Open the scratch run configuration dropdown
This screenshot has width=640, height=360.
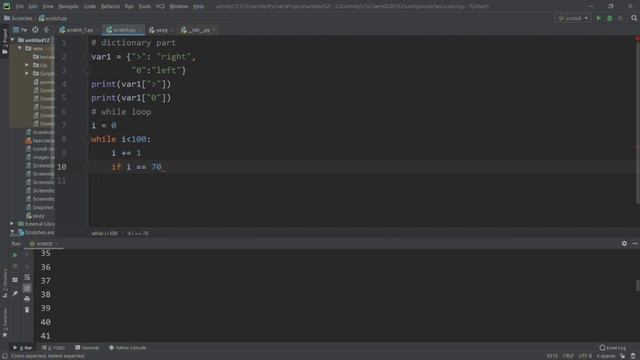573,18
